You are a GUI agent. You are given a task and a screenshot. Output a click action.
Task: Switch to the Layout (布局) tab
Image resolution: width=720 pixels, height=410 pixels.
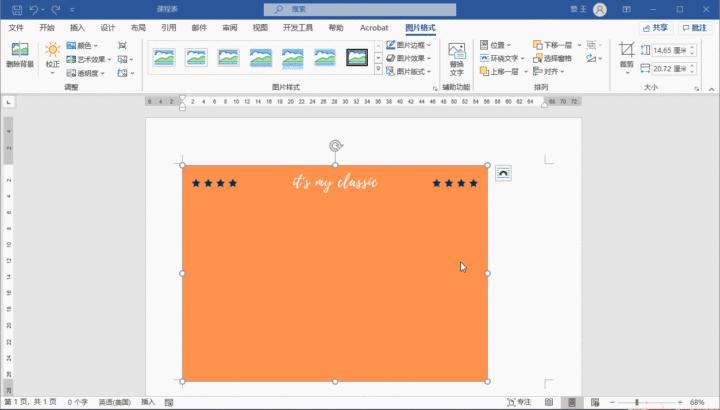138,28
